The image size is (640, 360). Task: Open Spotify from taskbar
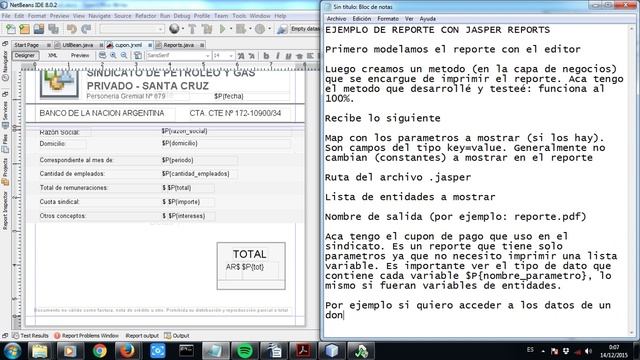pyautogui.click(x=244, y=351)
